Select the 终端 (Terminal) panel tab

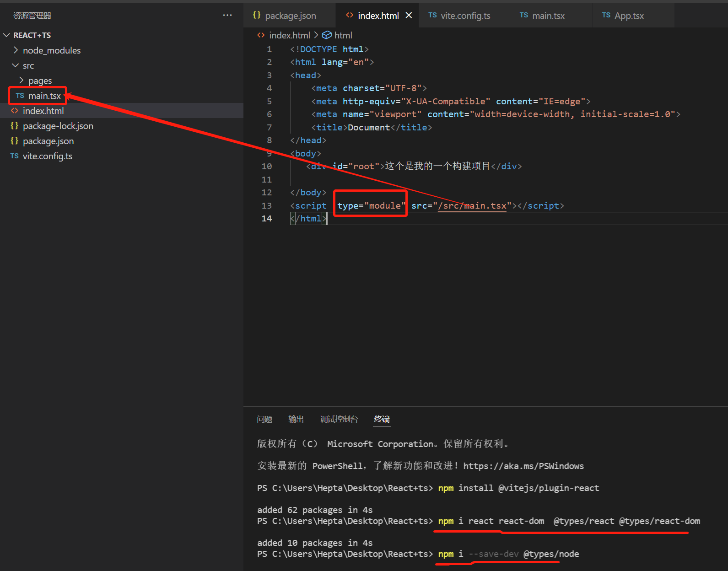coord(382,419)
